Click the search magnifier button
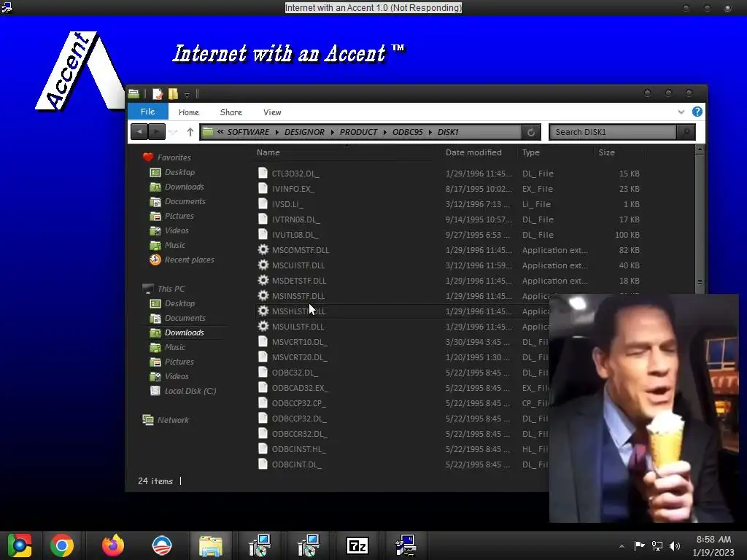Screen dimensions: 747x560 tap(686, 132)
